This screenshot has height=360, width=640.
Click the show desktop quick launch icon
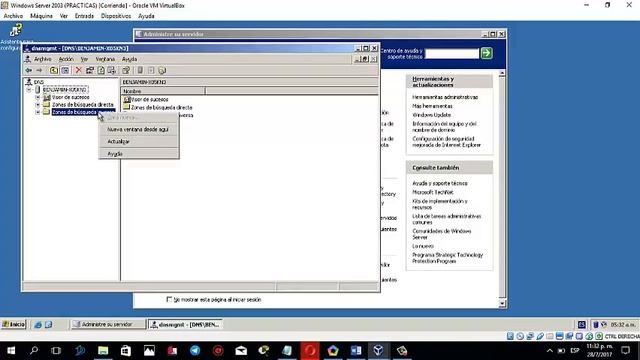coord(49,325)
